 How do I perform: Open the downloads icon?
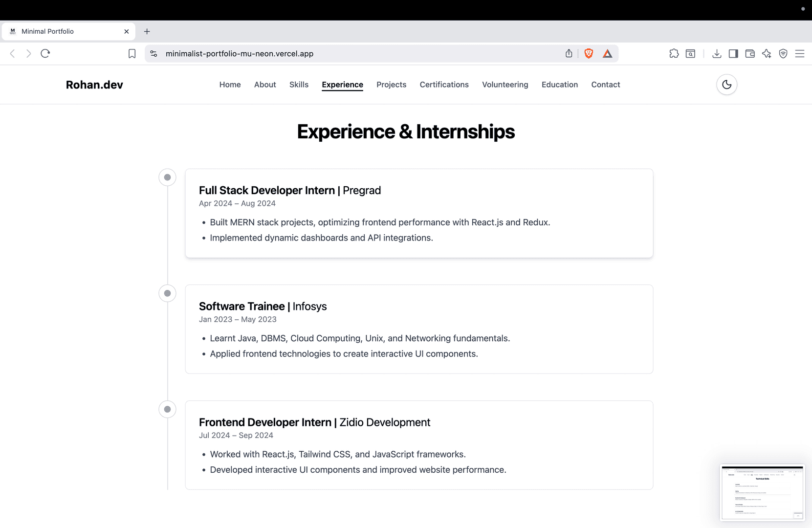[x=717, y=54]
